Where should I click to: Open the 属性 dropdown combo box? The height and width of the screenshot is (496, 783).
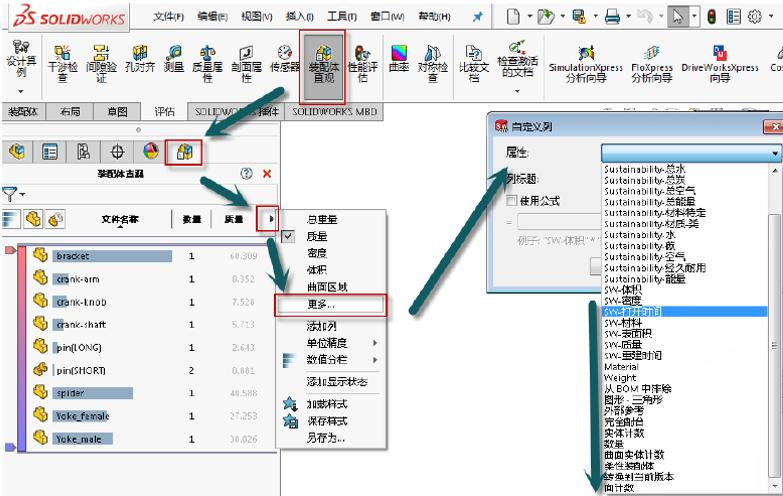coord(691,152)
